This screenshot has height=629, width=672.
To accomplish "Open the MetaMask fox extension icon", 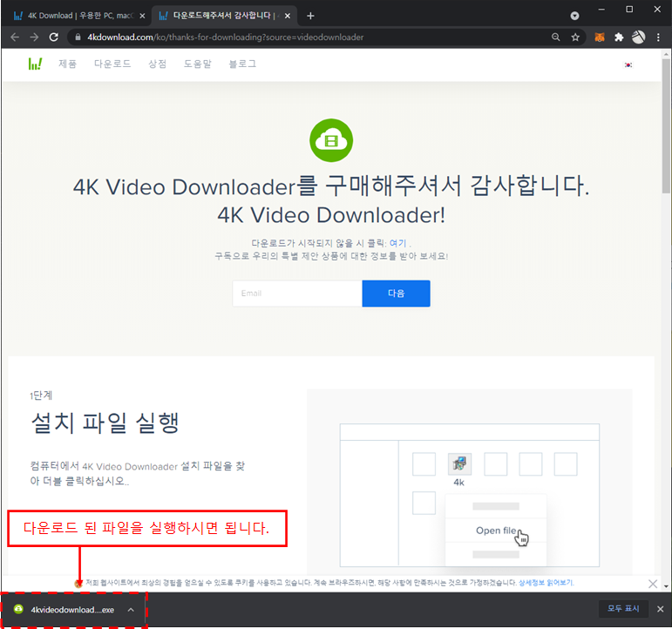I will pos(599,37).
